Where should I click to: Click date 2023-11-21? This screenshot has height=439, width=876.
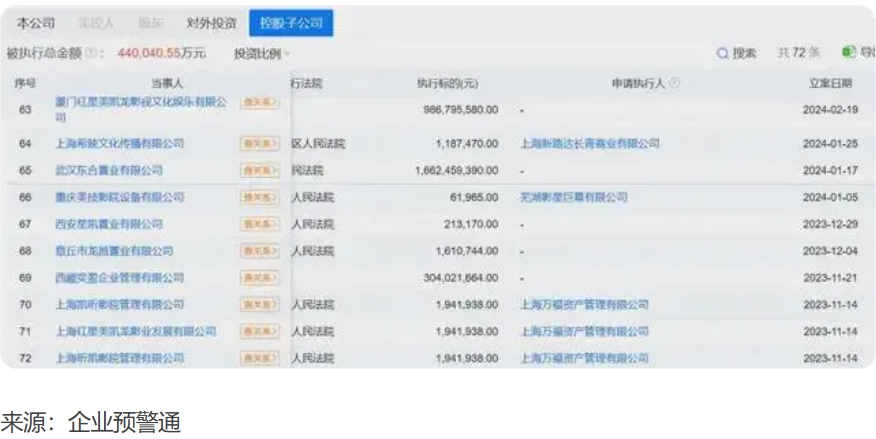point(830,278)
